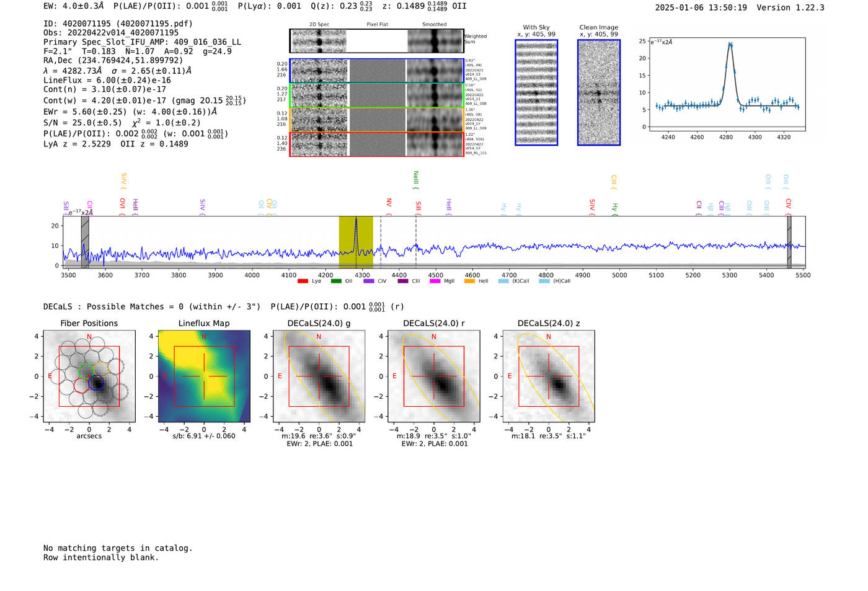The height and width of the screenshot is (591, 868).
Task: Click the green NeIII line label
Action: (416, 180)
